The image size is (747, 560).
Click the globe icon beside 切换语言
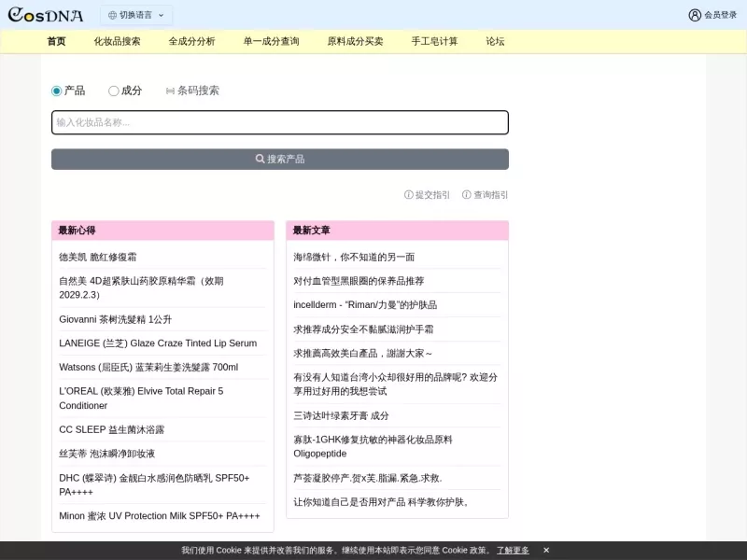point(112,15)
